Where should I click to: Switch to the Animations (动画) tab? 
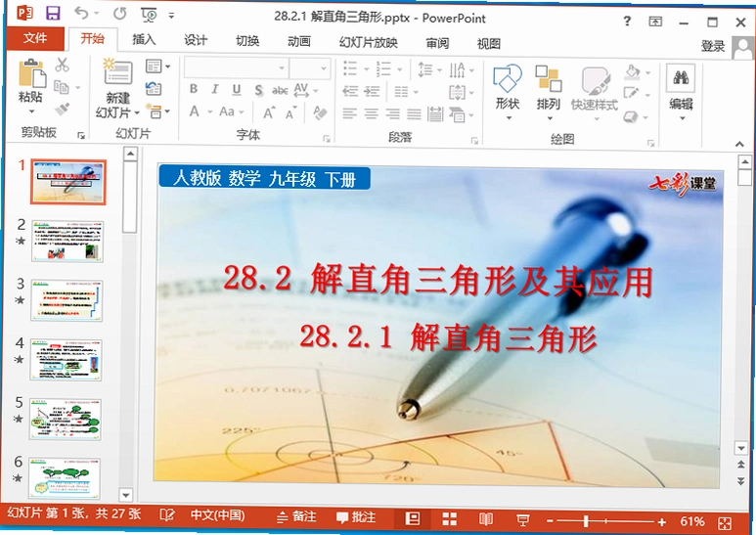(299, 41)
